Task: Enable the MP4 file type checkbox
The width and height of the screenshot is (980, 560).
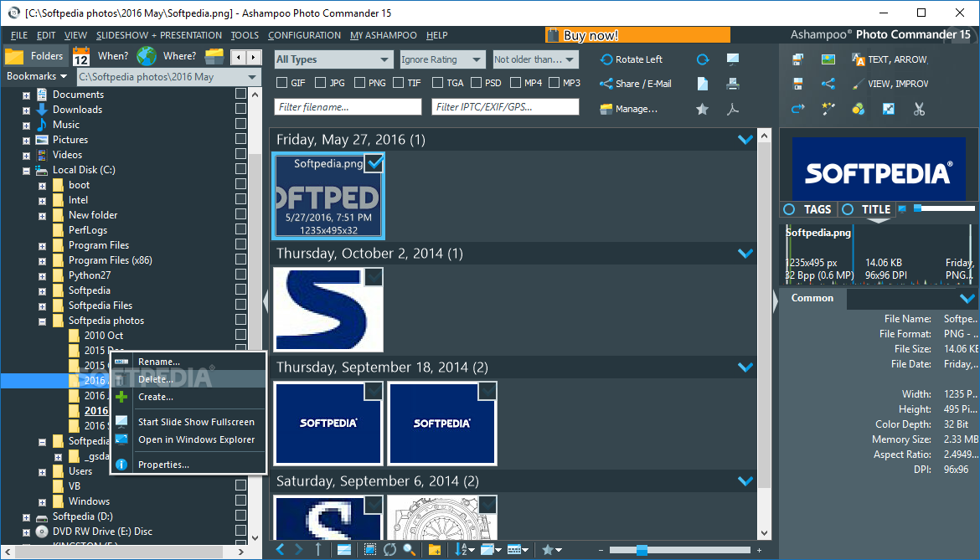Action: pyautogui.click(x=516, y=82)
